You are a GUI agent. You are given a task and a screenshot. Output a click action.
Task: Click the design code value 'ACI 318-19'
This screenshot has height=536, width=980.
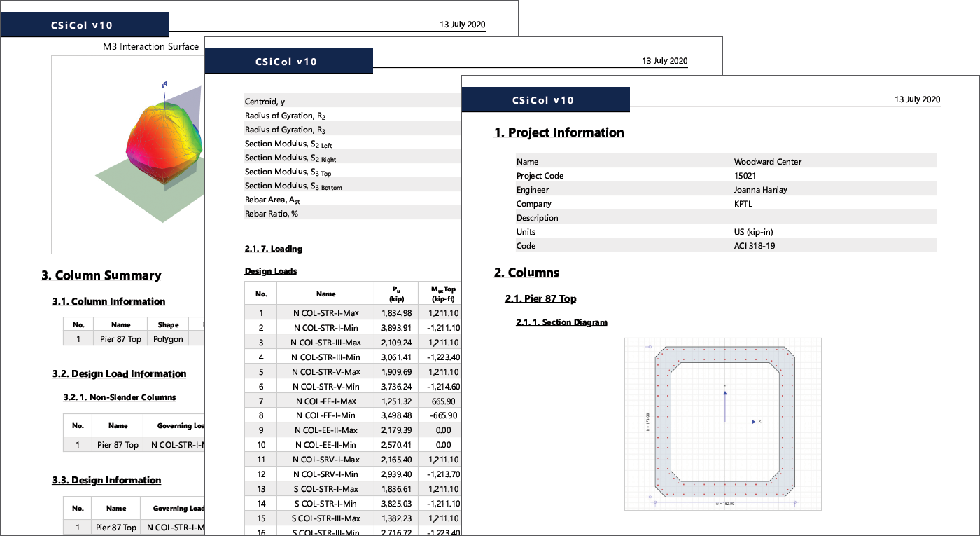click(754, 246)
